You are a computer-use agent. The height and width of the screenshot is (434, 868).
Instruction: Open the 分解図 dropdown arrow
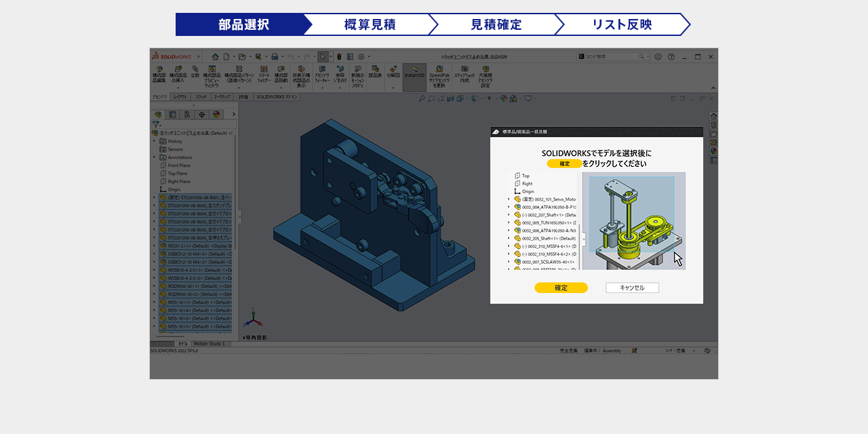point(393,87)
